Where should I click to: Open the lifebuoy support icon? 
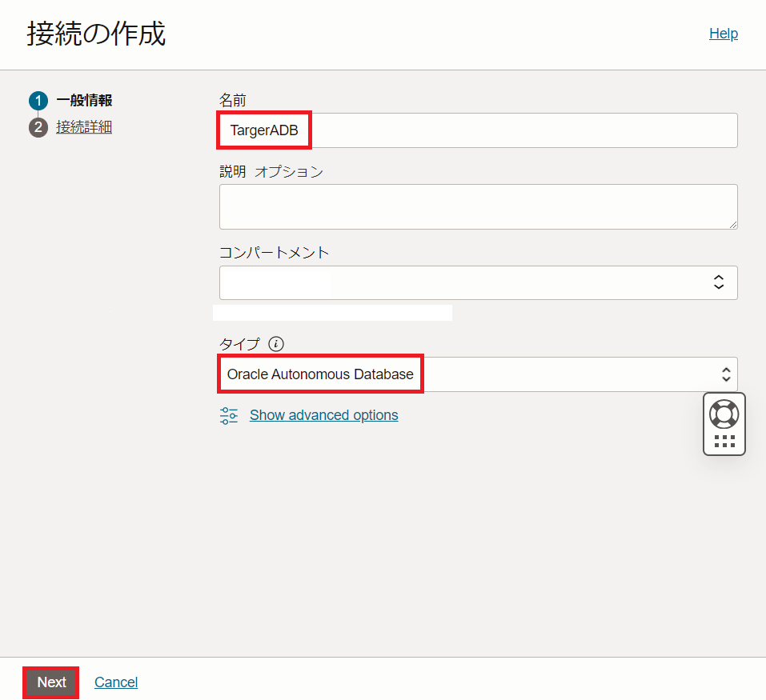pyautogui.click(x=724, y=414)
